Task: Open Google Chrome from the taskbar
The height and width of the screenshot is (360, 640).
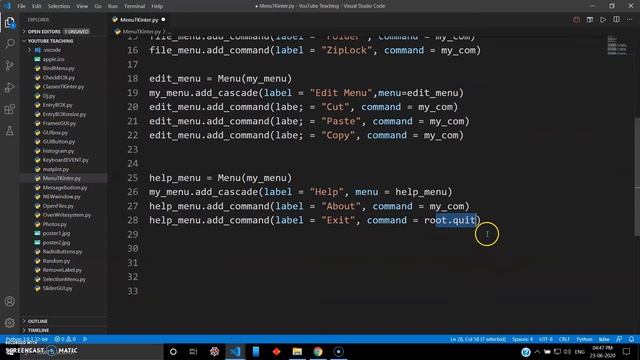Action: click(x=318, y=351)
